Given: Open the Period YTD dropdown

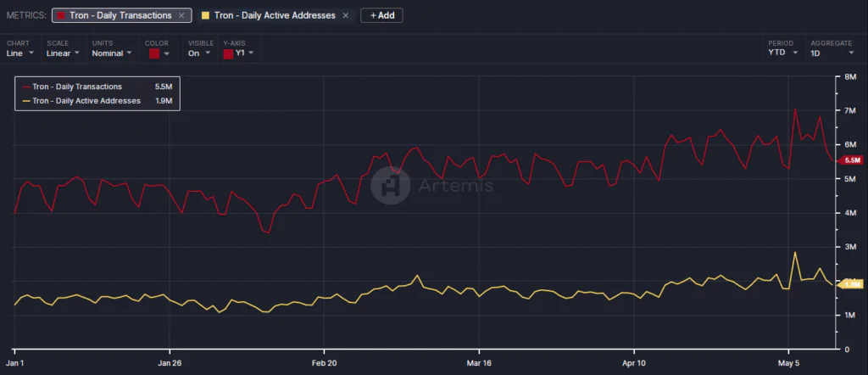Looking at the screenshot, I should pos(782,53).
